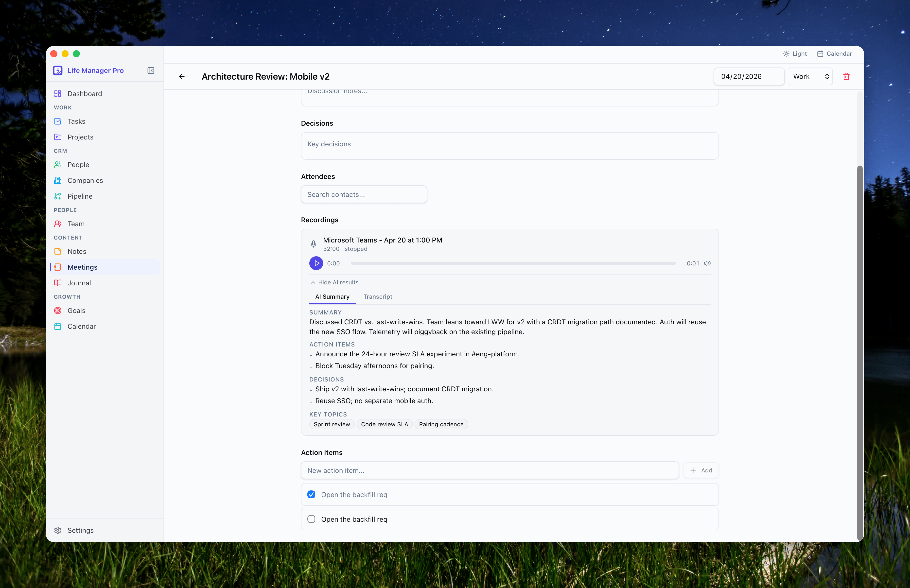Image resolution: width=910 pixels, height=588 pixels.
Task: Go to Projects in the sidebar
Action: pos(105,137)
